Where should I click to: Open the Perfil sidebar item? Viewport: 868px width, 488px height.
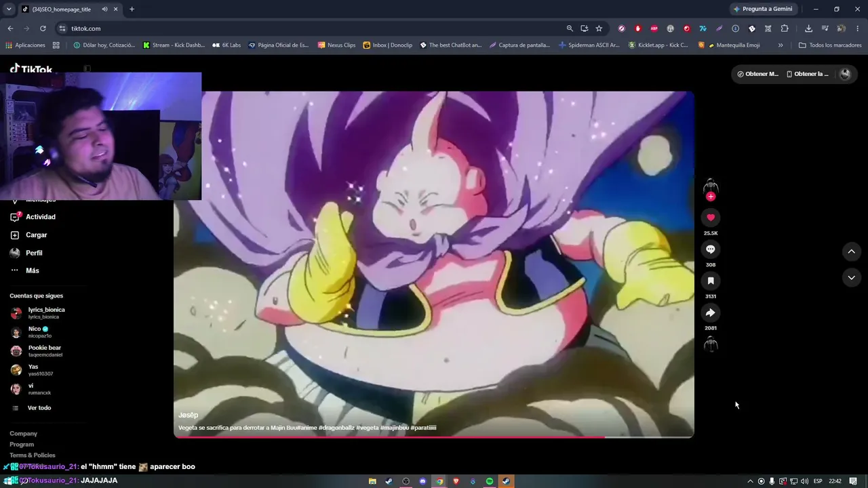pos(26,253)
